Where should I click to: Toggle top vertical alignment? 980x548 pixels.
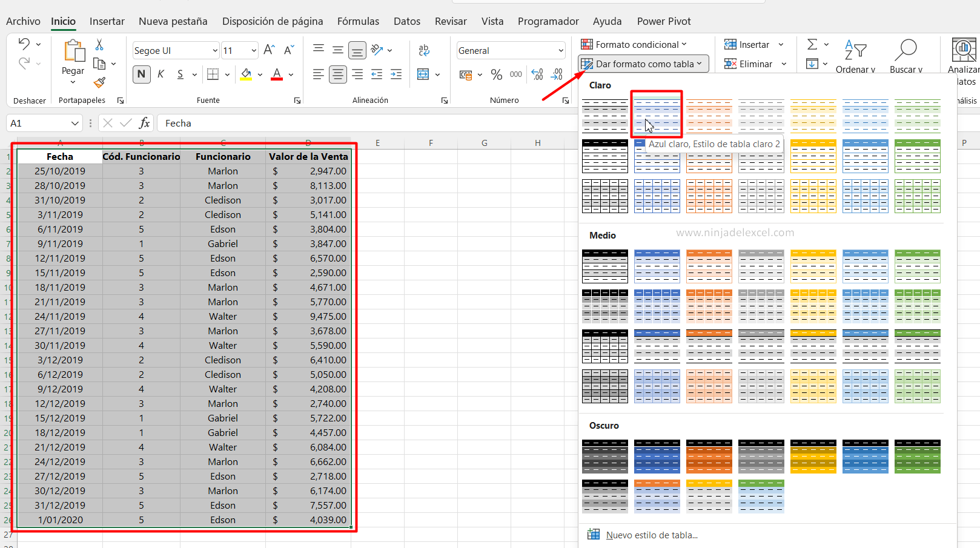pyautogui.click(x=319, y=49)
